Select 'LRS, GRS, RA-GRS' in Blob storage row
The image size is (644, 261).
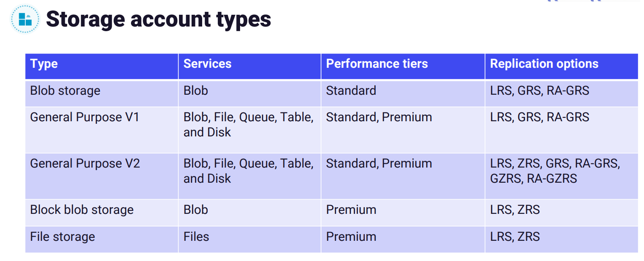click(x=540, y=91)
